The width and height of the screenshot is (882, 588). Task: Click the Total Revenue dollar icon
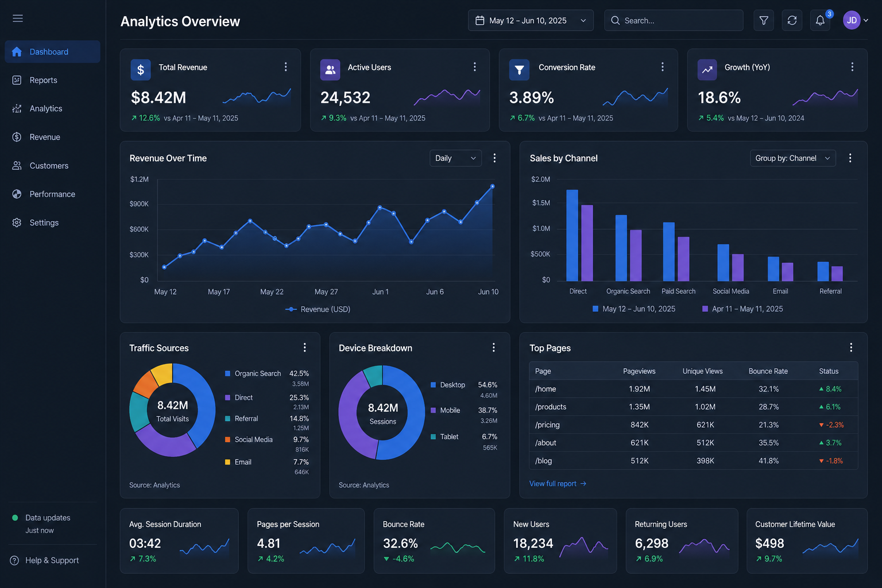141,69
